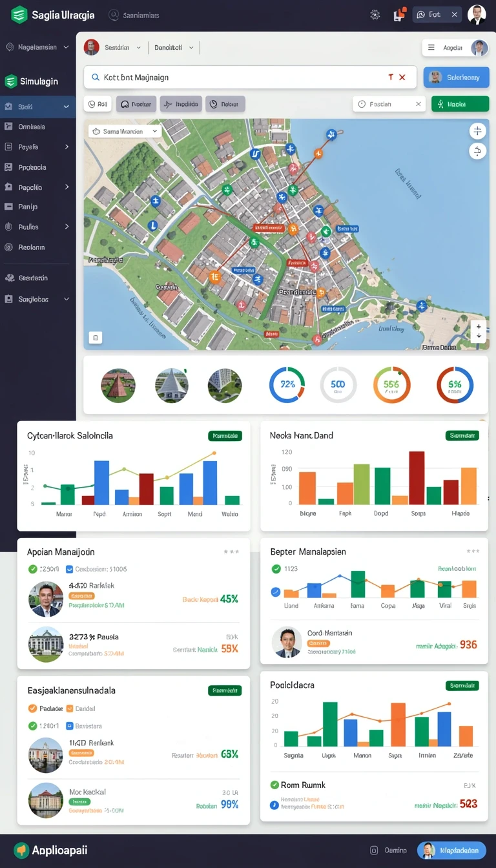Click the settings gear icon in top bar
The image size is (496, 868).
point(375,15)
